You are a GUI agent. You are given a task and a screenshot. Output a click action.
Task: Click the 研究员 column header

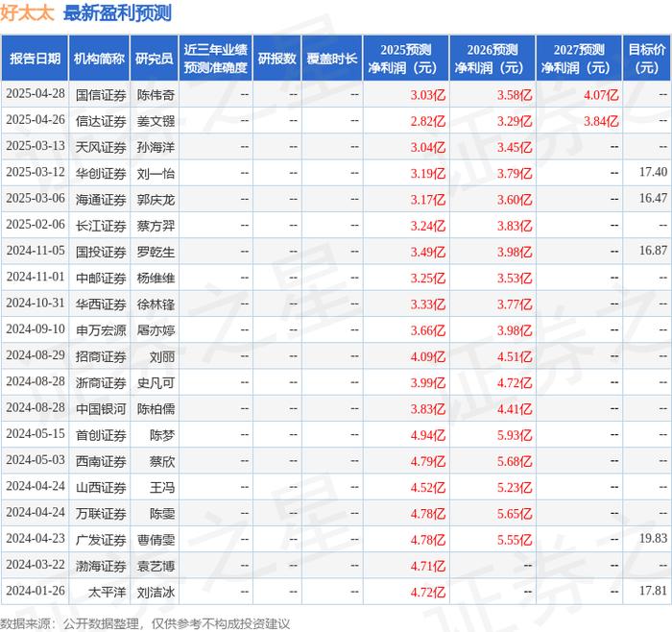pos(155,59)
